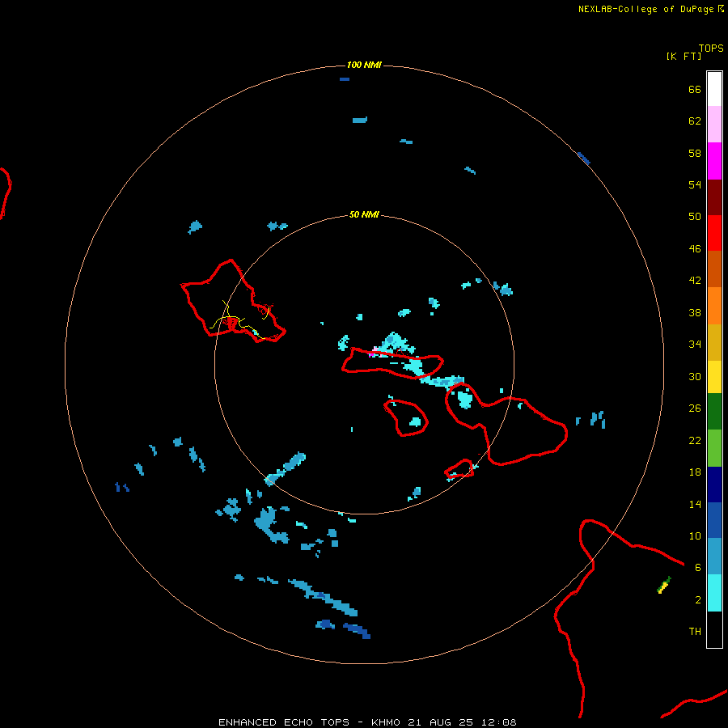Click the 62 legend value

[x=695, y=121]
